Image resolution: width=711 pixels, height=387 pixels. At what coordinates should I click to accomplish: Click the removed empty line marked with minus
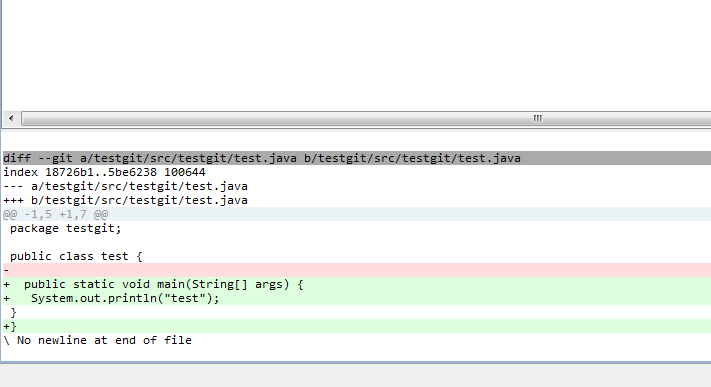[357, 270]
